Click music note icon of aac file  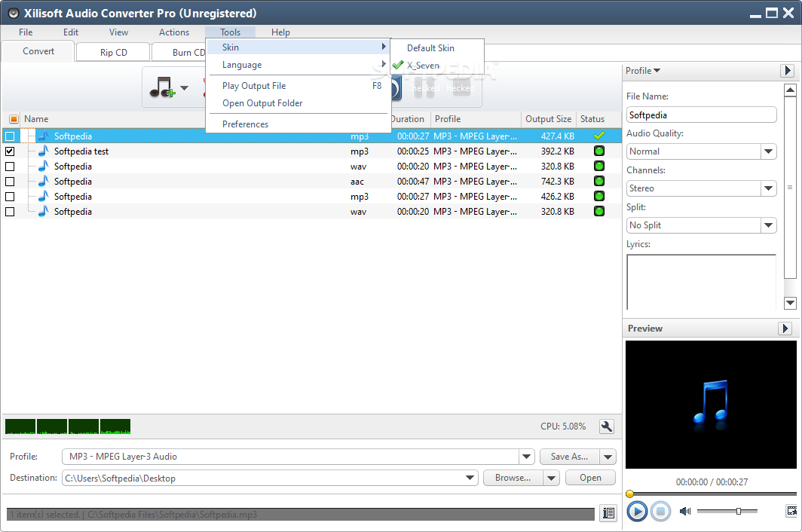click(x=44, y=181)
